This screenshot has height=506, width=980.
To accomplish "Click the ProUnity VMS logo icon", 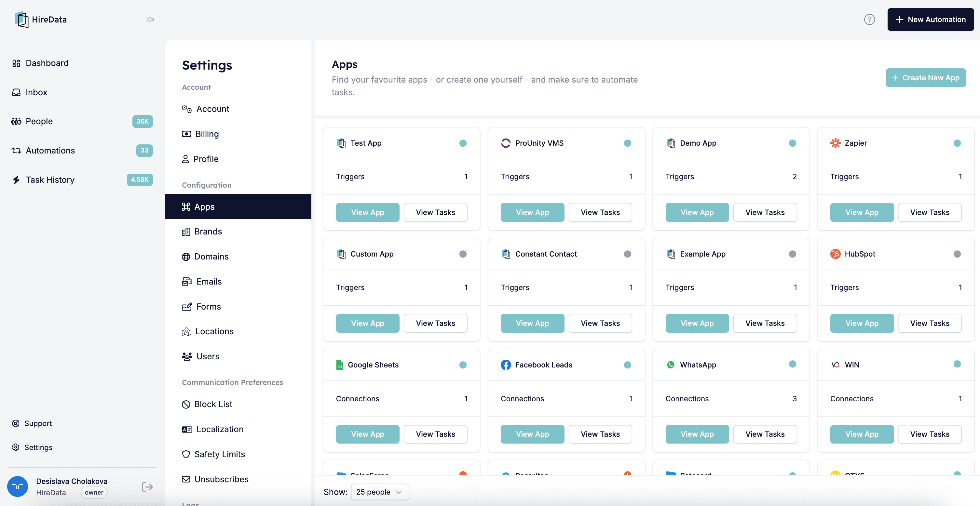I will tap(506, 143).
